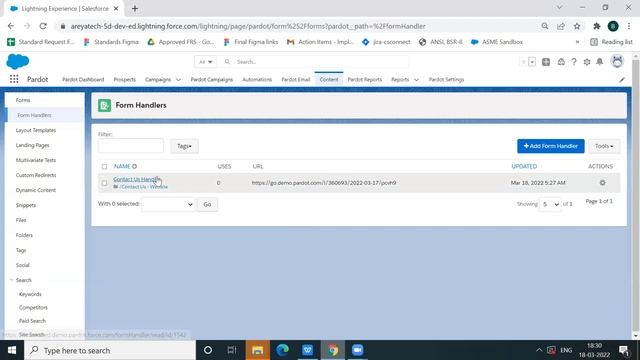Switch to the Prospects tab
This screenshot has width=640, height=360.
click(124, 80)
